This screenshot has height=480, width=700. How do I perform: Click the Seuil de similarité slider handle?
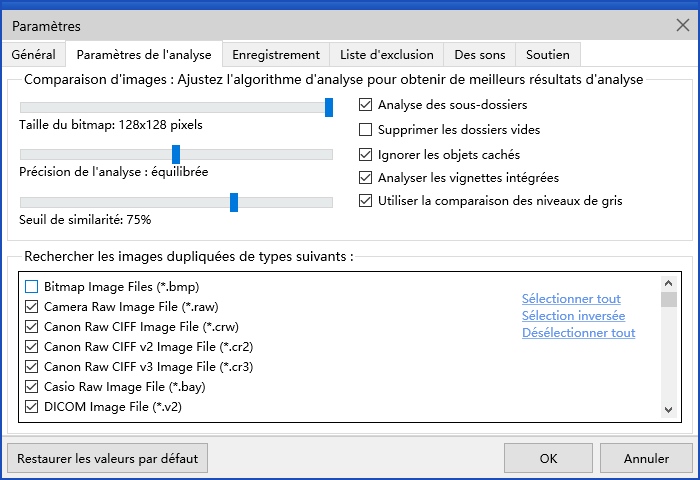pos(234,202)
